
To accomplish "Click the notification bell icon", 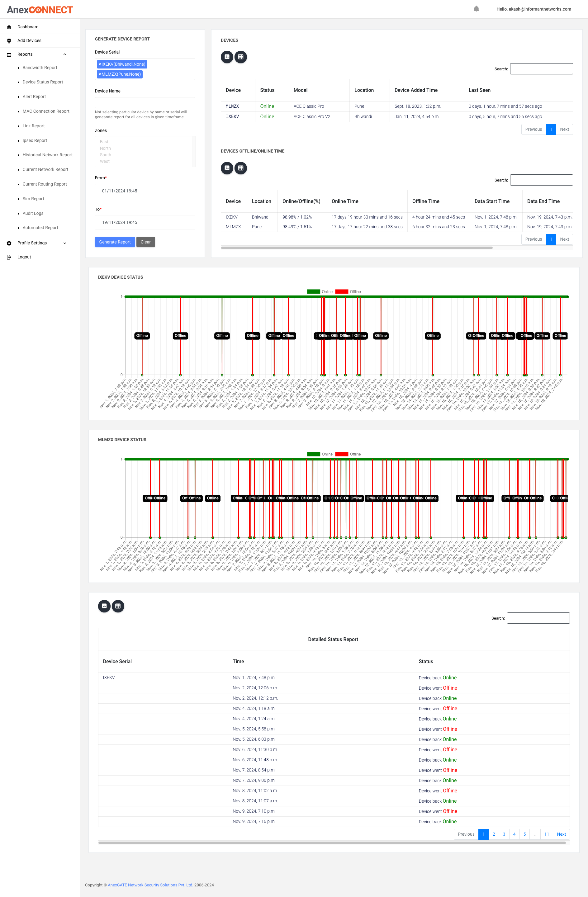I will 476,9.
